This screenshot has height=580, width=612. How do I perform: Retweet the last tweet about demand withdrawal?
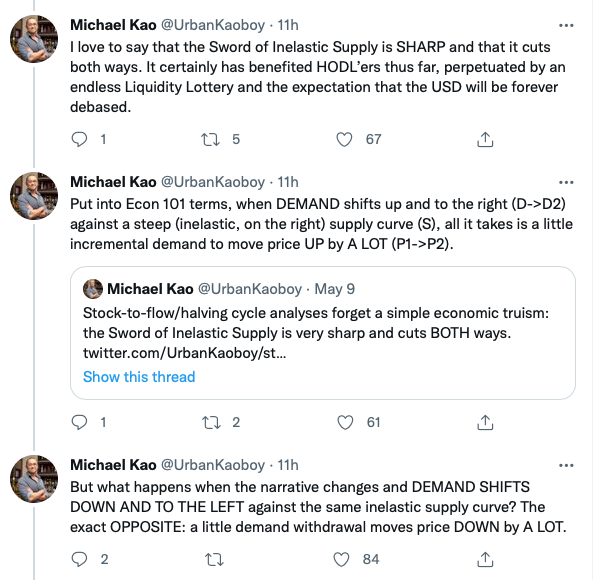click(213, 560)
